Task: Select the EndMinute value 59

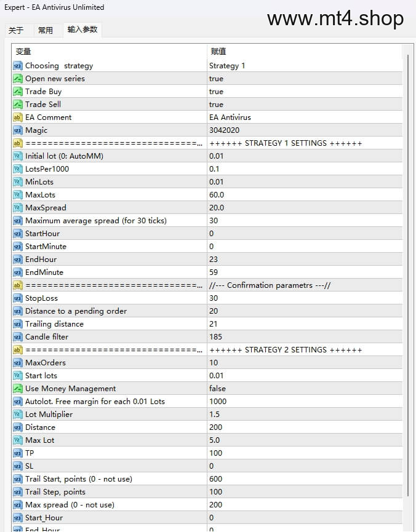Action: click(214, 272)
